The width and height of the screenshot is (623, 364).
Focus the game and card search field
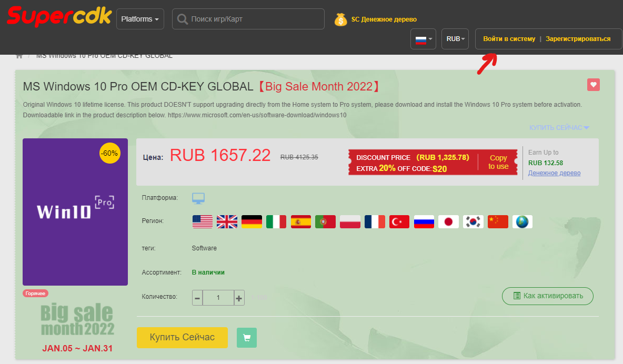coord(248,19)
